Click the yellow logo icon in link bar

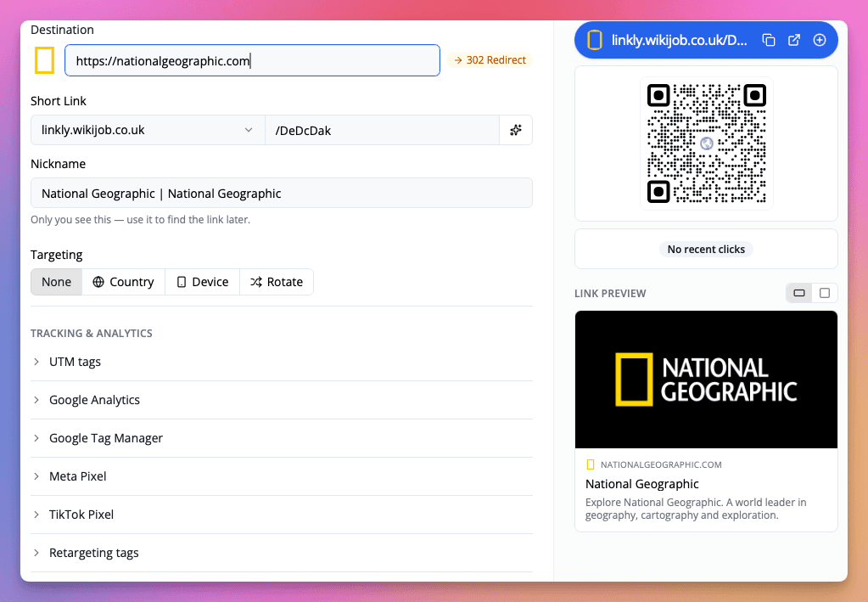tap(594, 40)
